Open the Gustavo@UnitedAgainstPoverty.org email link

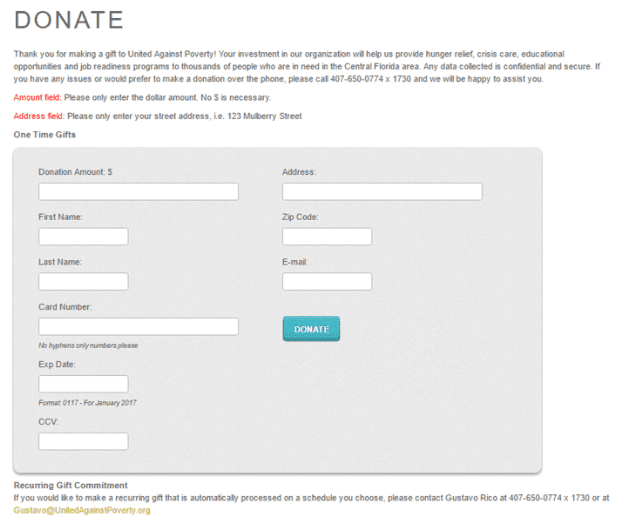(82, 510)
